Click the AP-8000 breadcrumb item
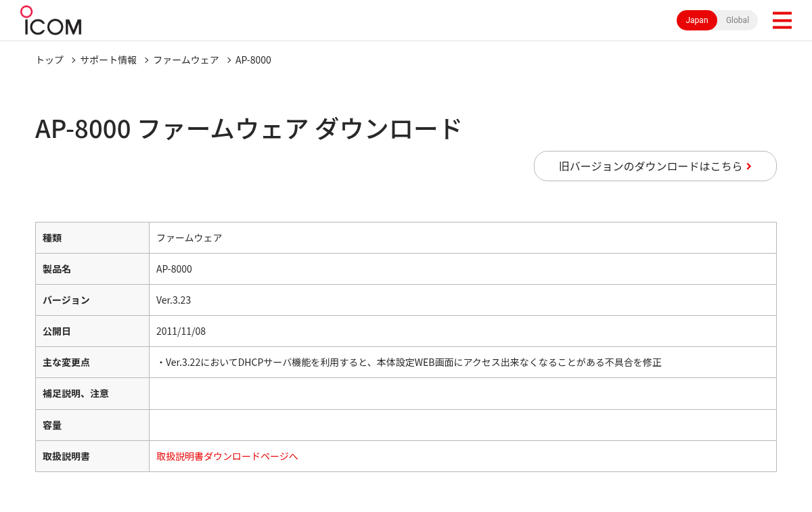The image size is (812, 512). click(253, 60)
